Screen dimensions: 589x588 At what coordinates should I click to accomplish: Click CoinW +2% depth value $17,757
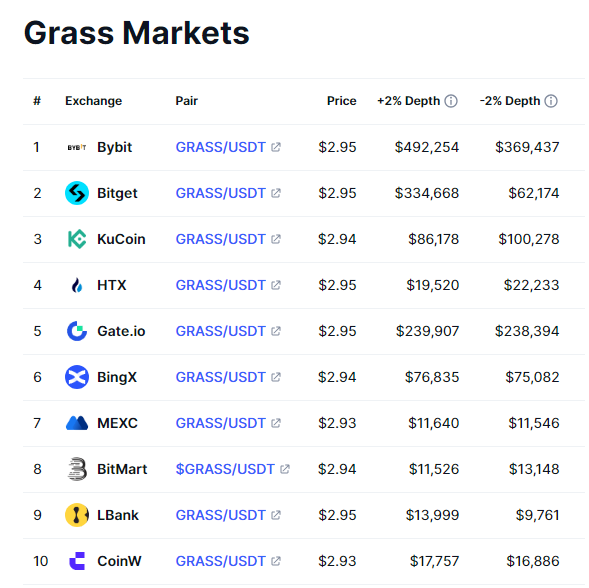tap(434, 561)
